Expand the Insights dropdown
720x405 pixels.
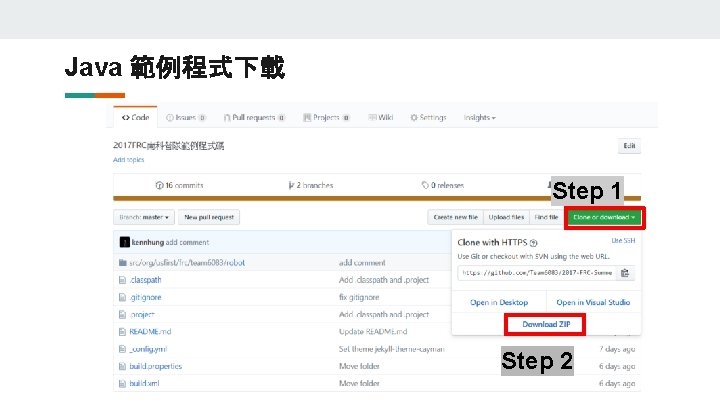479,118
